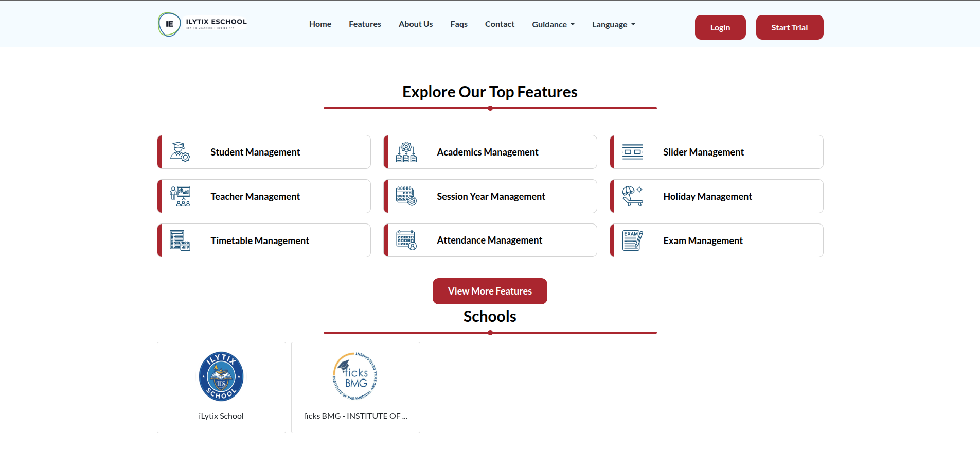Click the ficks BMG institute logo

tap(355, 376)
